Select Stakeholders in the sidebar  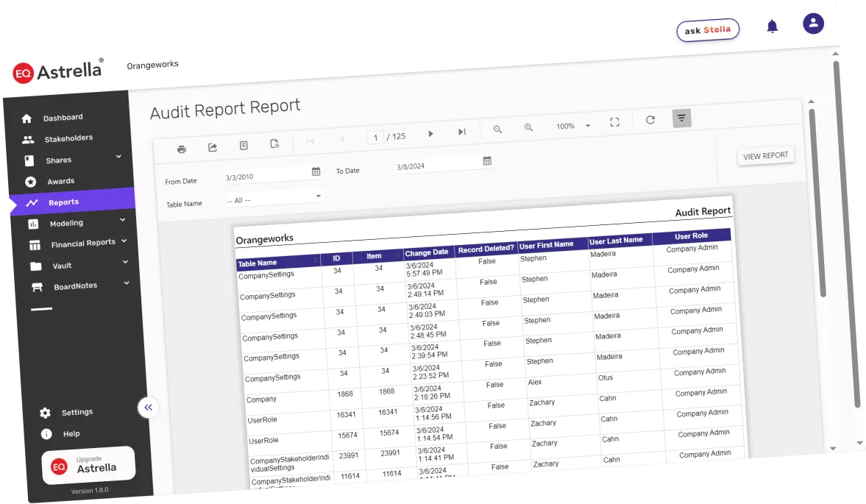(68, 138)
